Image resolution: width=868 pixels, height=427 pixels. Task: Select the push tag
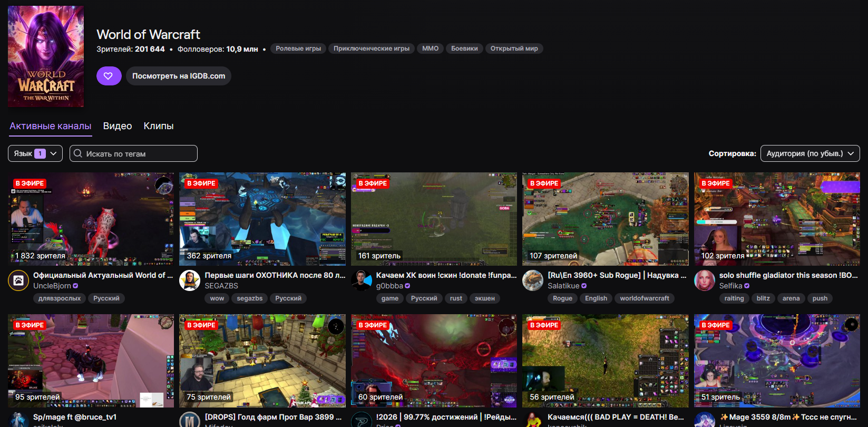820,298
